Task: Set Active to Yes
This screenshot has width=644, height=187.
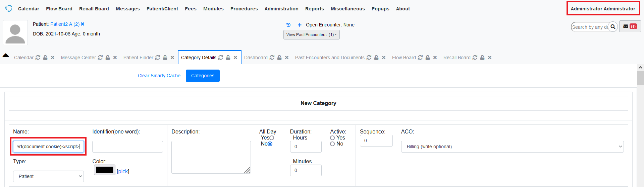Action: point(332,138)
